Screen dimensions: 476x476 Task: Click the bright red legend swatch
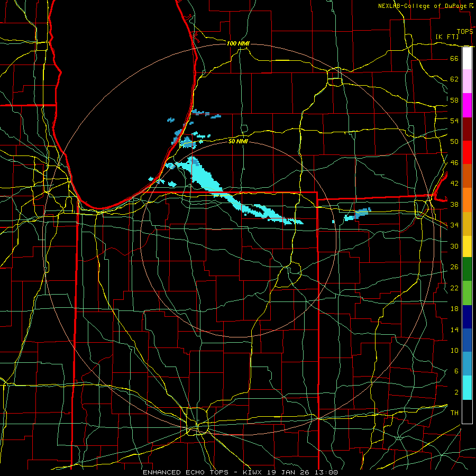point(467,152)
